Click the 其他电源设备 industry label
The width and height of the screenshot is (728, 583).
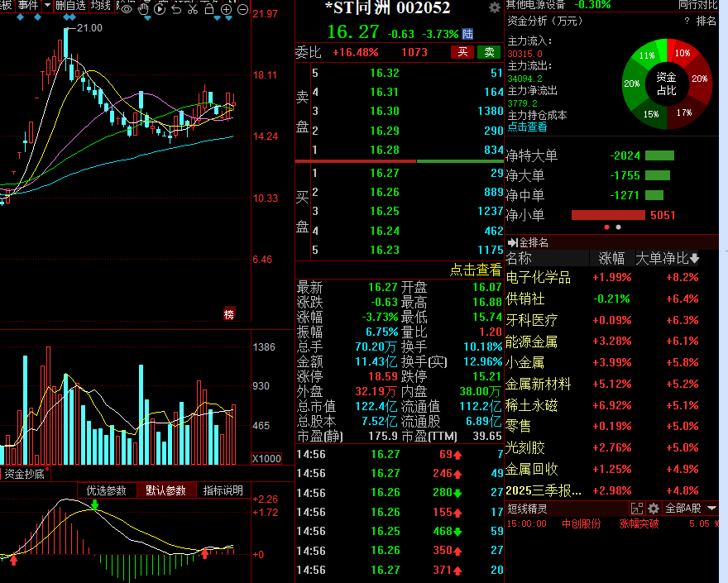(x=535, y=5)
